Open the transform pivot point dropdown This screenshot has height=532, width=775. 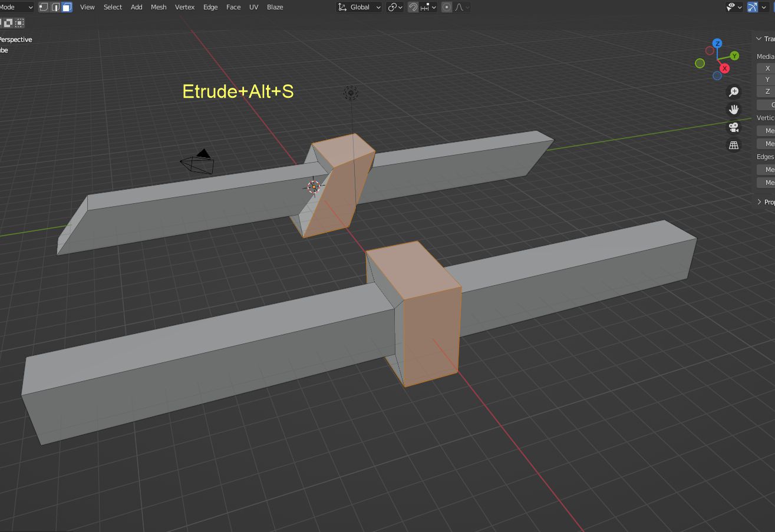(395, 7)
